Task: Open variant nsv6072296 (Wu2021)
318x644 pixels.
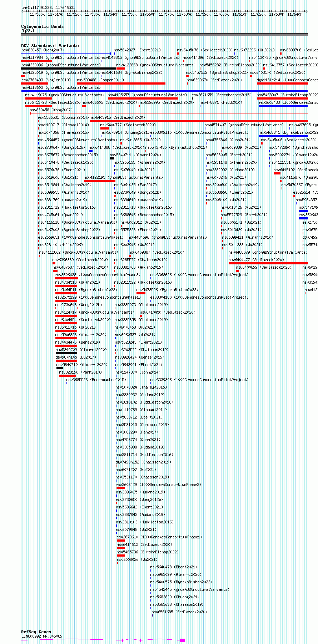Action: tap(255, 50)
